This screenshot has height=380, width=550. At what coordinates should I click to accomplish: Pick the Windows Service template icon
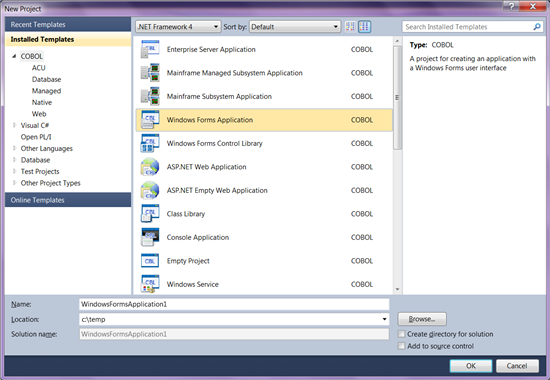coord(150,284)
